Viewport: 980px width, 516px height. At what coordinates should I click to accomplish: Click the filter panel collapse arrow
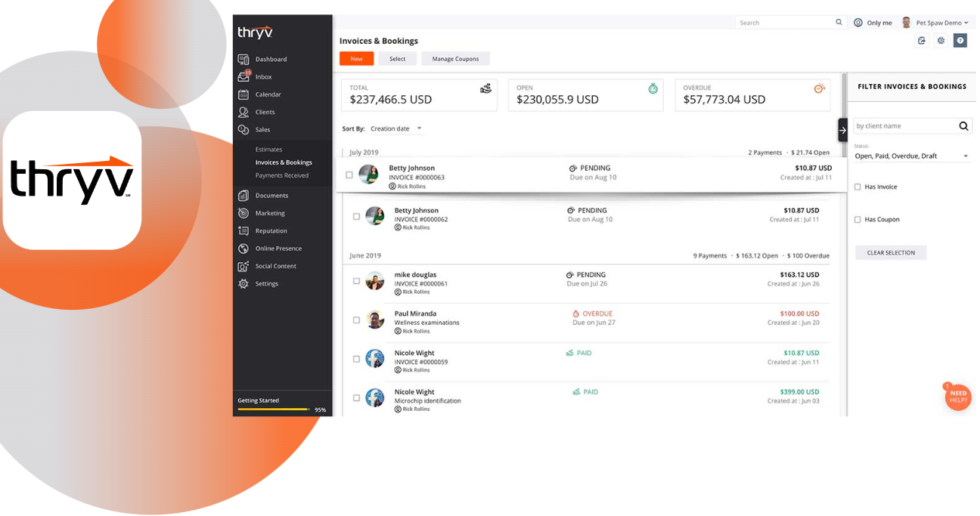click(843, 130)
